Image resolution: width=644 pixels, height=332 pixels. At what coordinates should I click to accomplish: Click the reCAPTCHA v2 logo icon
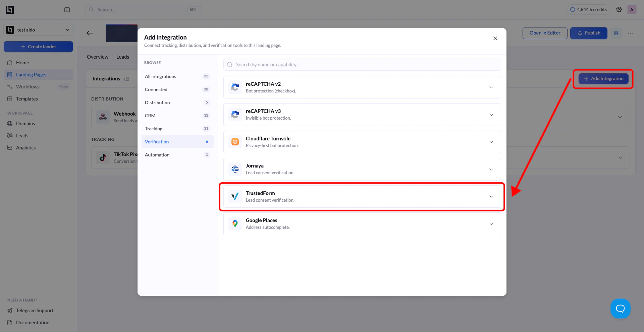(x=235, y=87)
